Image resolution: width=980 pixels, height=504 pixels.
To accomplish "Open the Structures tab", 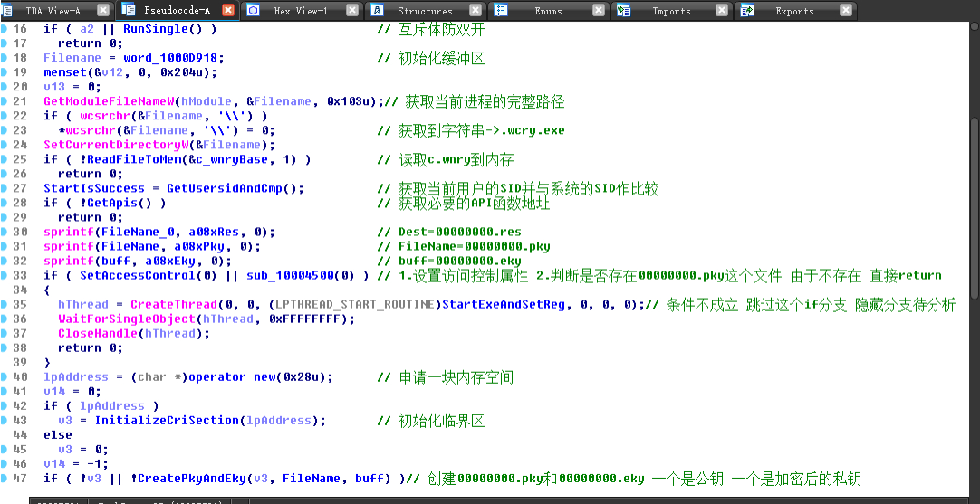I will point(425,11).
